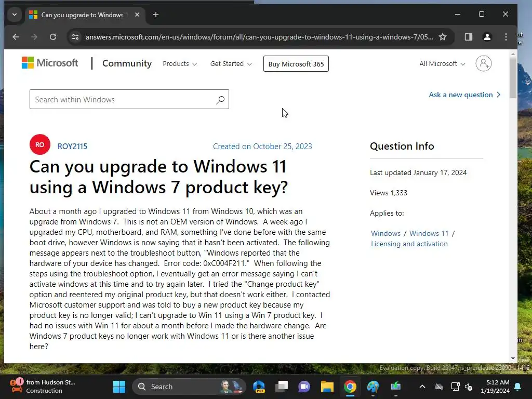Viewport: 532px width, 399px height.
Task: Click Buy Microsoft 365 button
Action: (296, 64)
